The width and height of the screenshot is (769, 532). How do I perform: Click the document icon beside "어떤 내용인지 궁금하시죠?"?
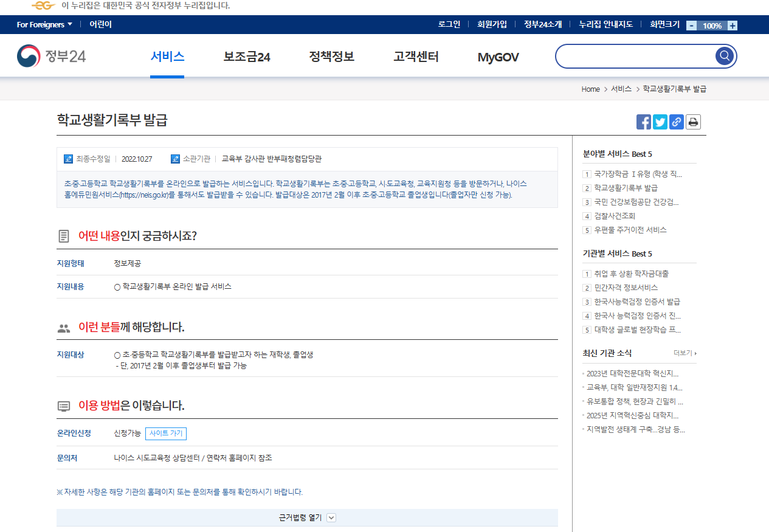tap(63, 237)
